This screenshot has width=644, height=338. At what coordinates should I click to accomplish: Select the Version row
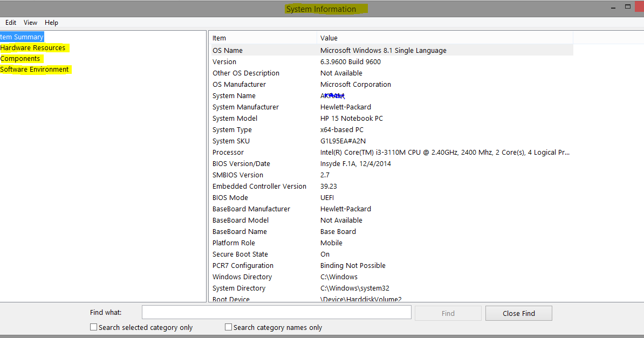tap(391, 61)
